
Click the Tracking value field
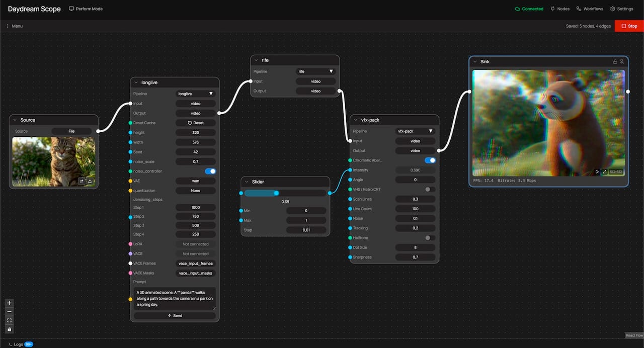tap(416, 228)
